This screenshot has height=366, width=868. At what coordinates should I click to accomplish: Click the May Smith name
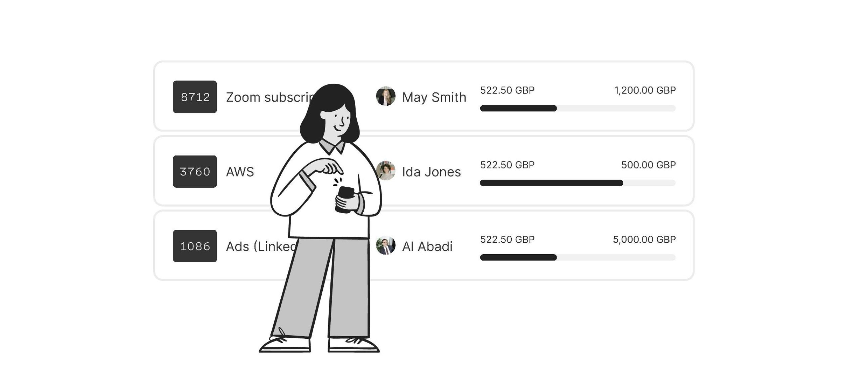point(434,97)
